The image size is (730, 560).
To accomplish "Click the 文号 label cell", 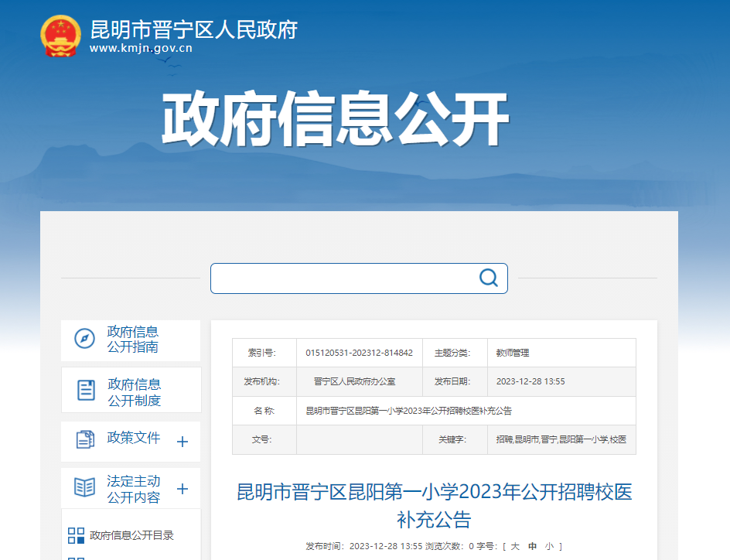I will [264, 439].
